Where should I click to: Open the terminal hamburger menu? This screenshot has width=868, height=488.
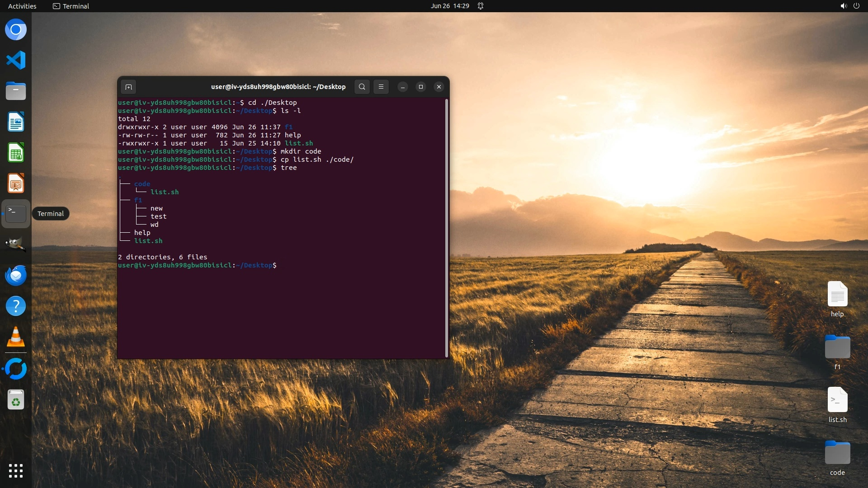381,87
